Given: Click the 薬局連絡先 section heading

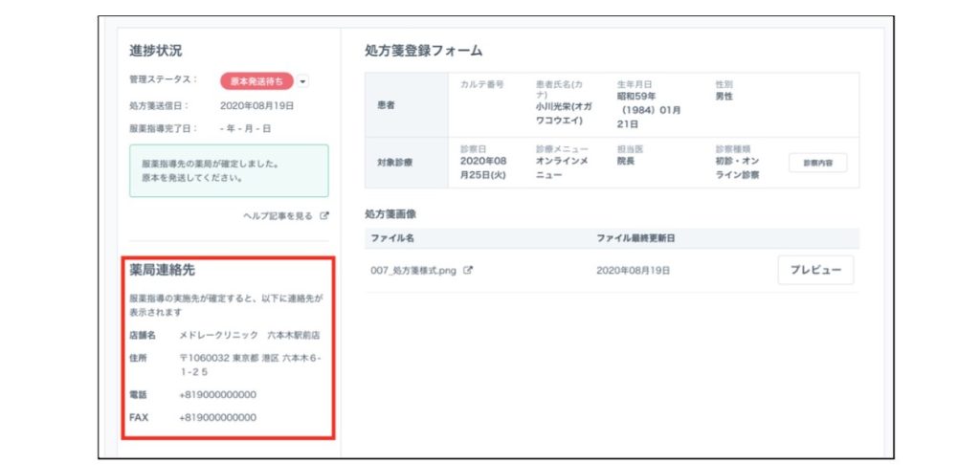Looking at the screenshot, I should 163,271.
